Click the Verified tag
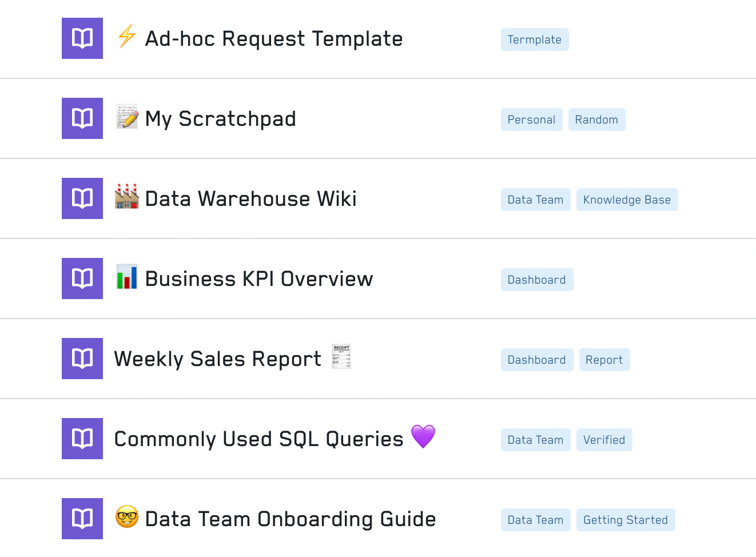 click(604, 440)
